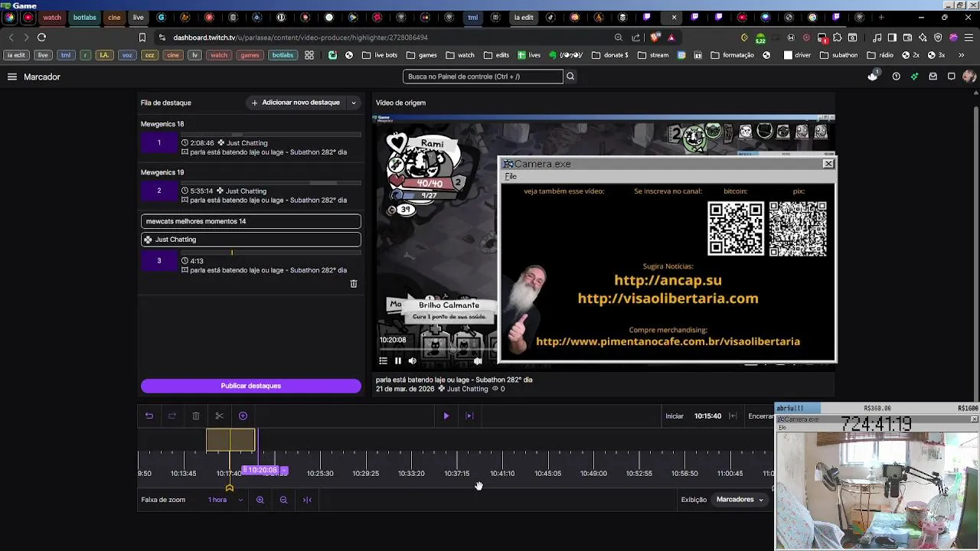The image size is (980, 551).
Task: Click the browser address bar URL
Action: 300,37
